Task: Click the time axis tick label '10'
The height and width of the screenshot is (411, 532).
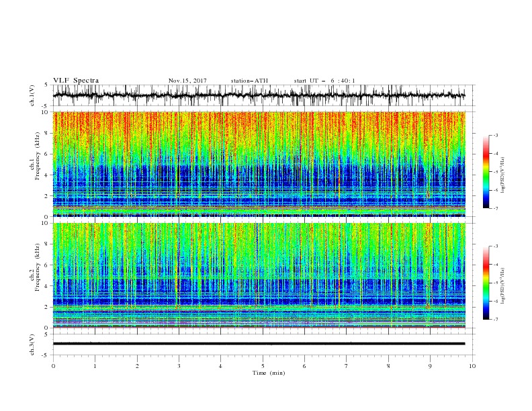Action: (x=472, y=366)
